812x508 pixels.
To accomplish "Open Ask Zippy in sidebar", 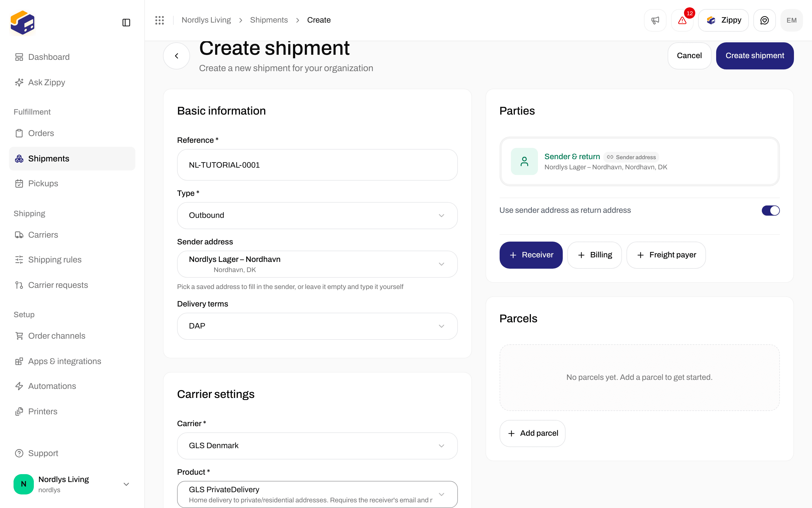I will (x=72, y=82).
